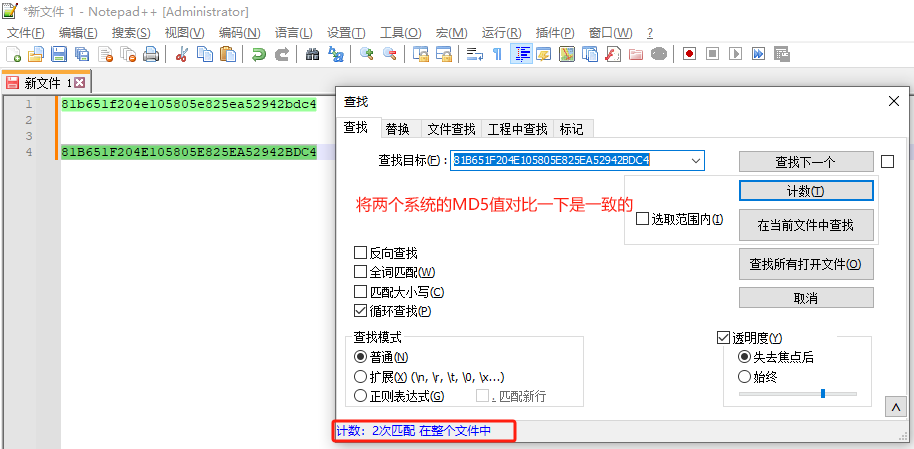
Task: Click the Synchronize horizontal scrolling icon
Action: coord(444,54)
